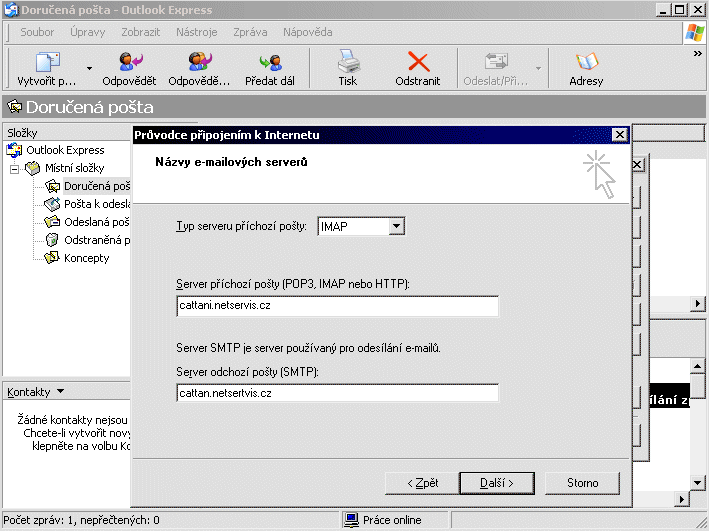Click the Další next button

(x=497, y=483)
